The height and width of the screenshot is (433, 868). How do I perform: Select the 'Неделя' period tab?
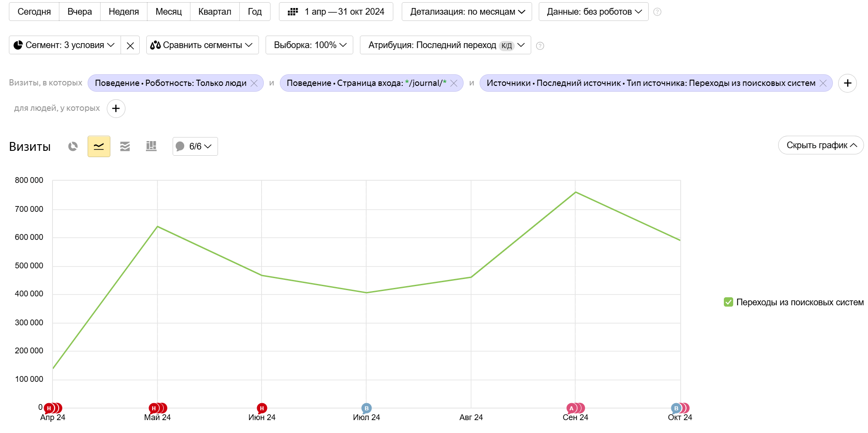tap(124, 12)
